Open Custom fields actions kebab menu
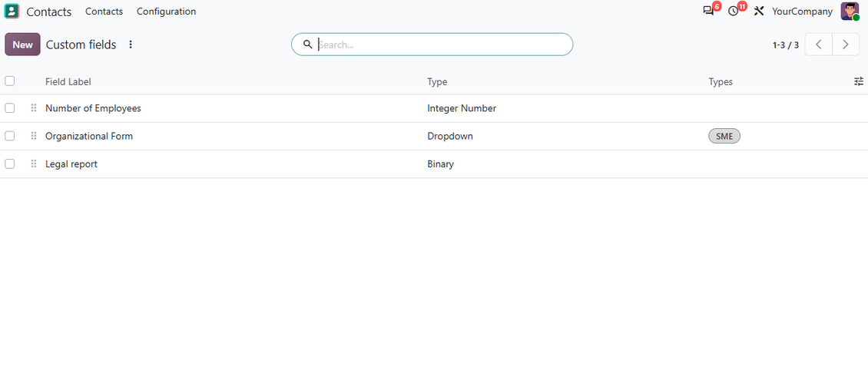Image resolution: width=868 pixels, height=370 pixels. 131,45
